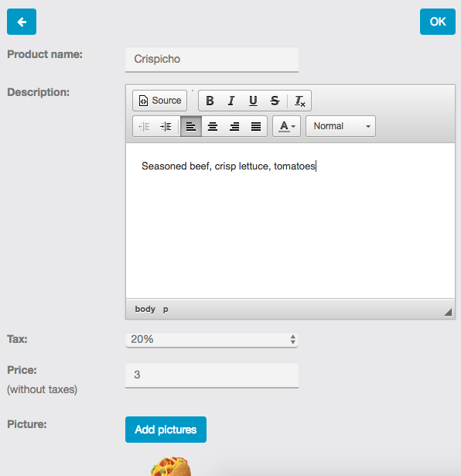Screen dimensions: 461x476
Task: Select the body element in path bar
Action: click(x=145, y=309)
